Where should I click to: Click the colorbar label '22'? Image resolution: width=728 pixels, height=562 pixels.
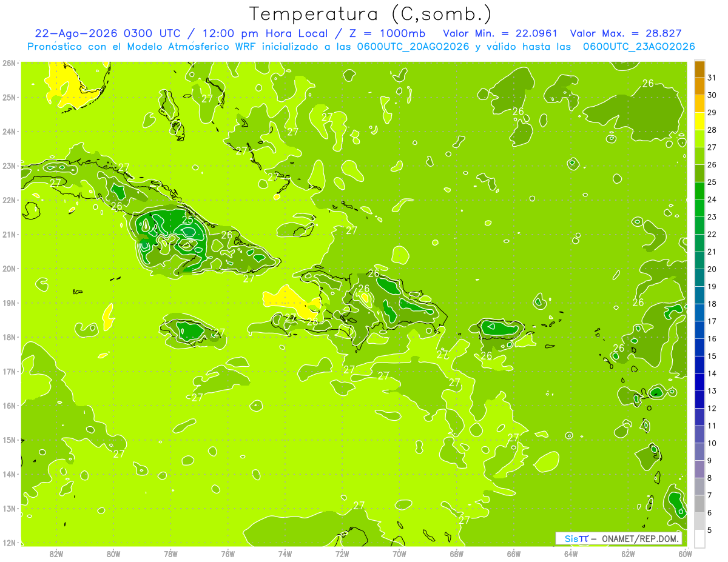[712, 234]
